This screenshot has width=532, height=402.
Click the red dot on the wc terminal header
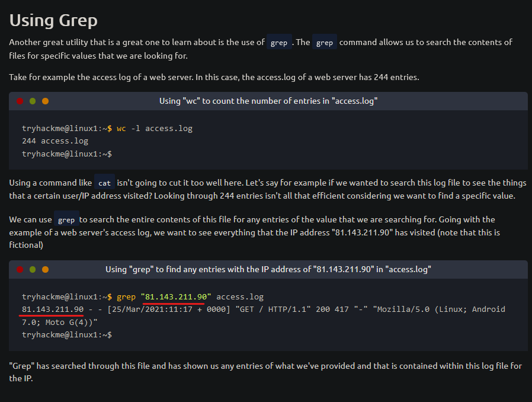pyautogui.click(x=20, y=101)
